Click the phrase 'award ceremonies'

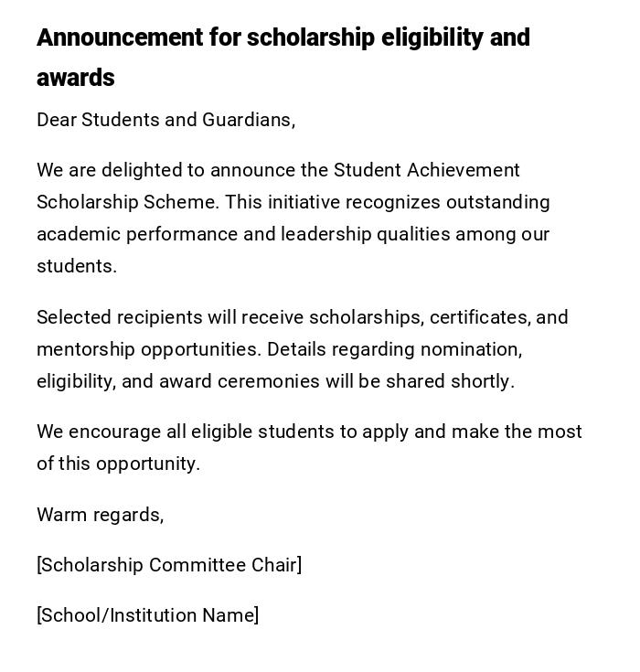tap(231, 382)
